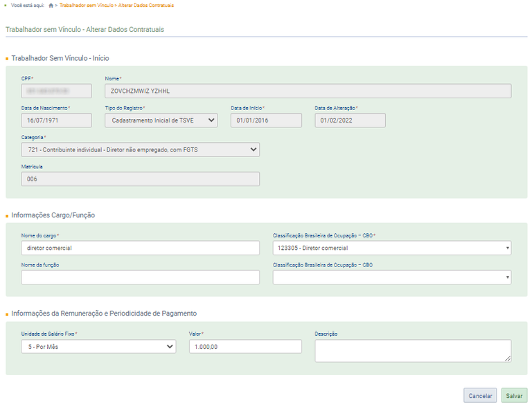
Task: Click the Descrição textarea resize handle
Action: pyautogui.click(x=508, y=359)
